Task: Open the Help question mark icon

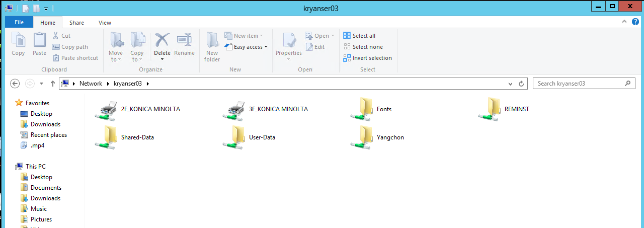Action: tap(635, 22)
